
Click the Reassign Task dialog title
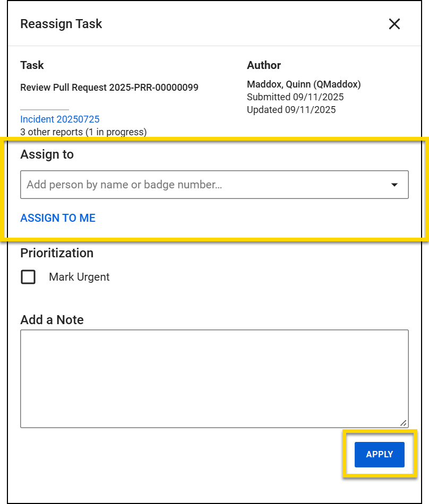click(61, 24)
